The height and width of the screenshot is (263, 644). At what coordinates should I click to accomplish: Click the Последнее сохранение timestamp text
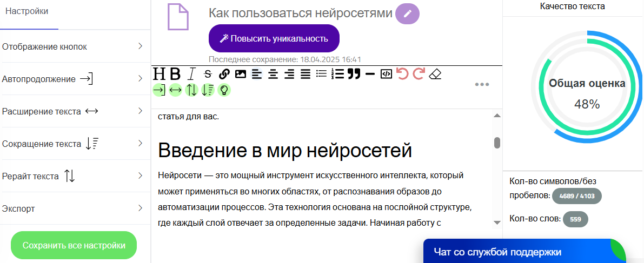coord(284,59)
